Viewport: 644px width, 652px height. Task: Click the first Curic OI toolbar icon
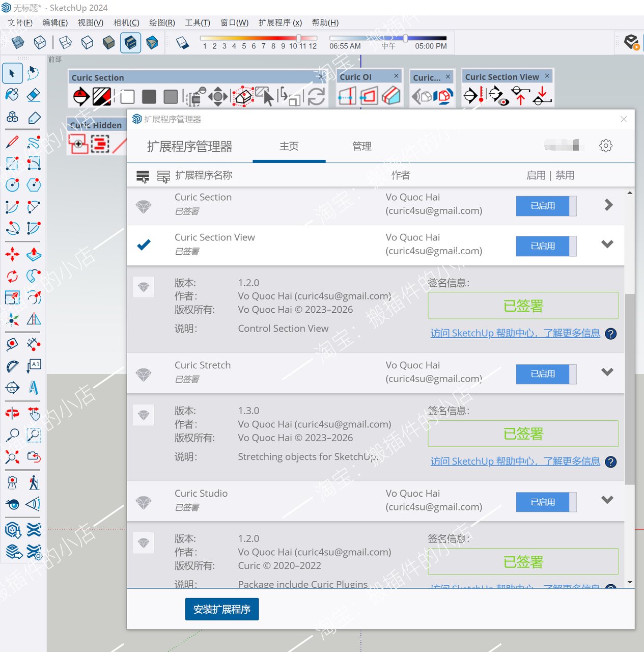click(x=347, y=96)
